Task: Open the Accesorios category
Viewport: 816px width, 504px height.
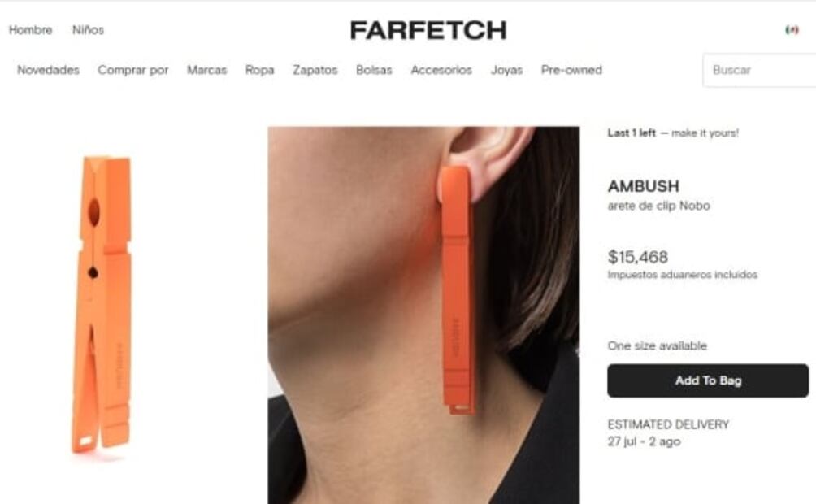Action: [x=441, y=70]
